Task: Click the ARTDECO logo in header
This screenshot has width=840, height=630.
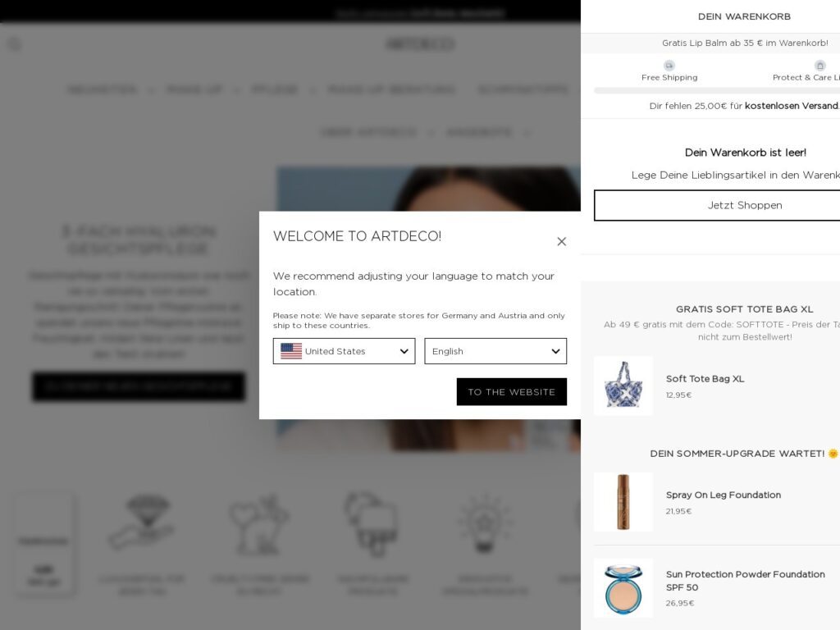Action: point(420,44)
